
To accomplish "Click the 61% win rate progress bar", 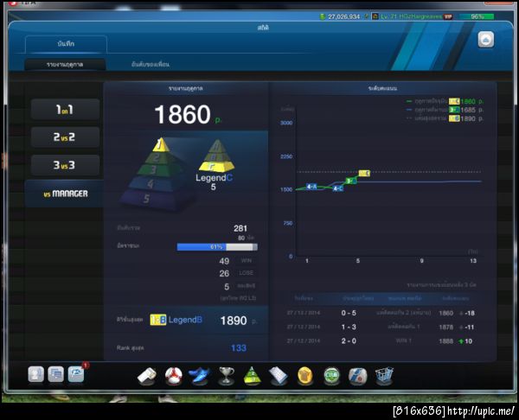I will point(217,246).
